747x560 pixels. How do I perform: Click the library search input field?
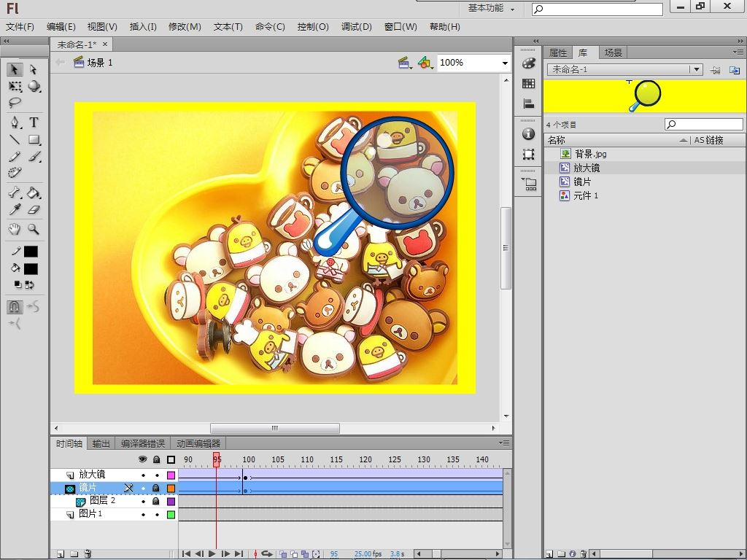[704, 124]
